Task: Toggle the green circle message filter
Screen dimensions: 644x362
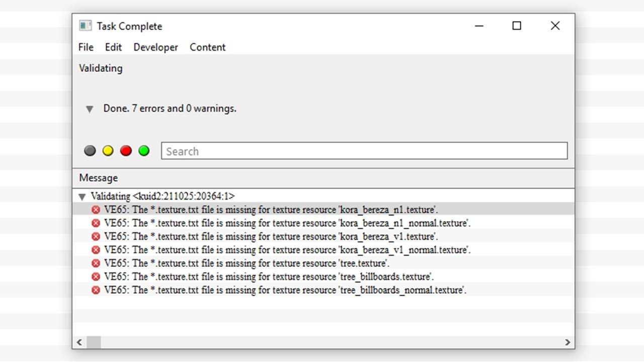Action: (x=144, y=151)
